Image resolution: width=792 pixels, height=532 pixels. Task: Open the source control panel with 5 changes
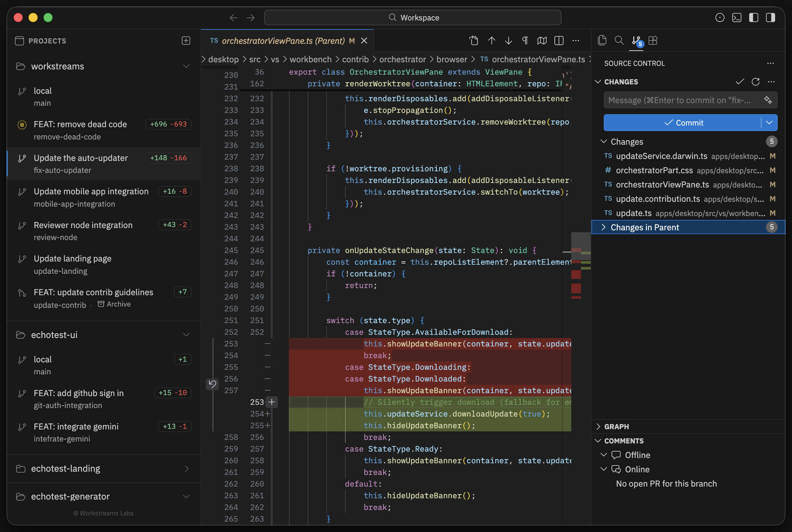pyautogui.click(x=636, y=40)
